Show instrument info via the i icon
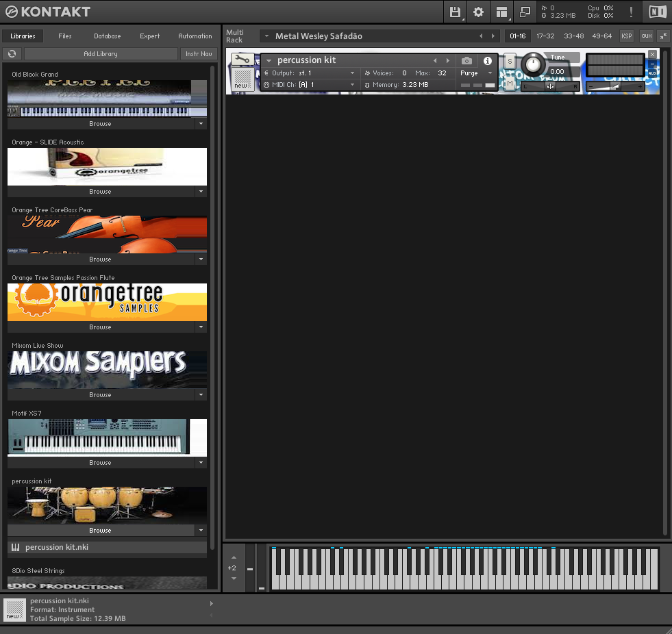 pos(487,61)
